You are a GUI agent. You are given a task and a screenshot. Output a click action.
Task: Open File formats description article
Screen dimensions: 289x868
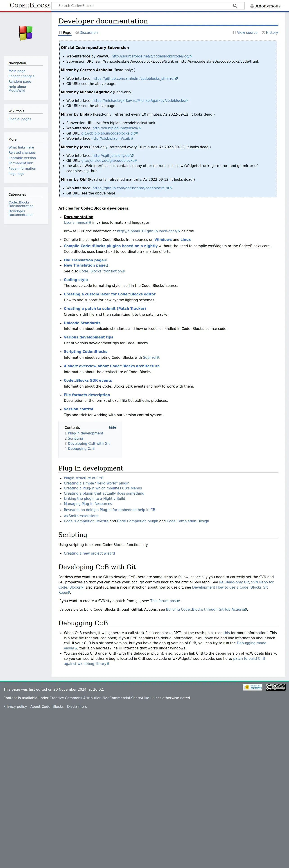[x=87, y=395]
